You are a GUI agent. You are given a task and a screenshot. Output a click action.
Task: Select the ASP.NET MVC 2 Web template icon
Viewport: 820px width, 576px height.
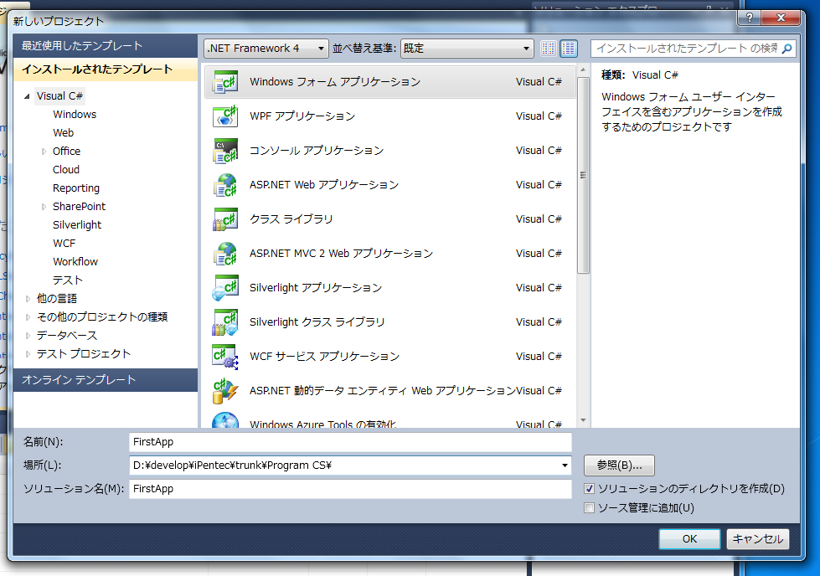click(x=225, y=253)
